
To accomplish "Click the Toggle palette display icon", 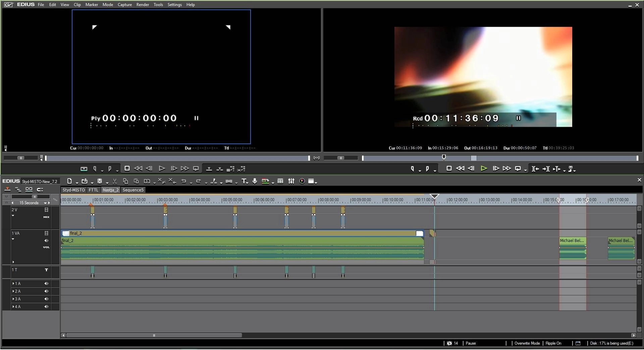I will [x=311, y=181].
